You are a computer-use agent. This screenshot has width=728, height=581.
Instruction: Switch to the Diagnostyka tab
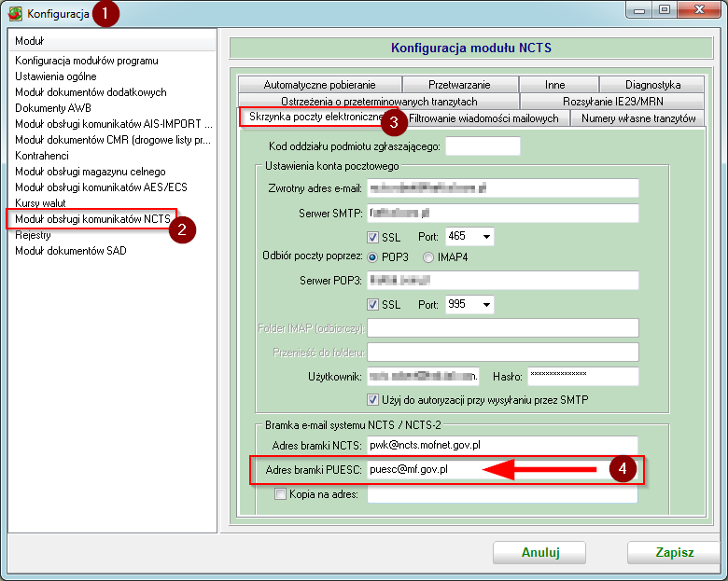652,85
